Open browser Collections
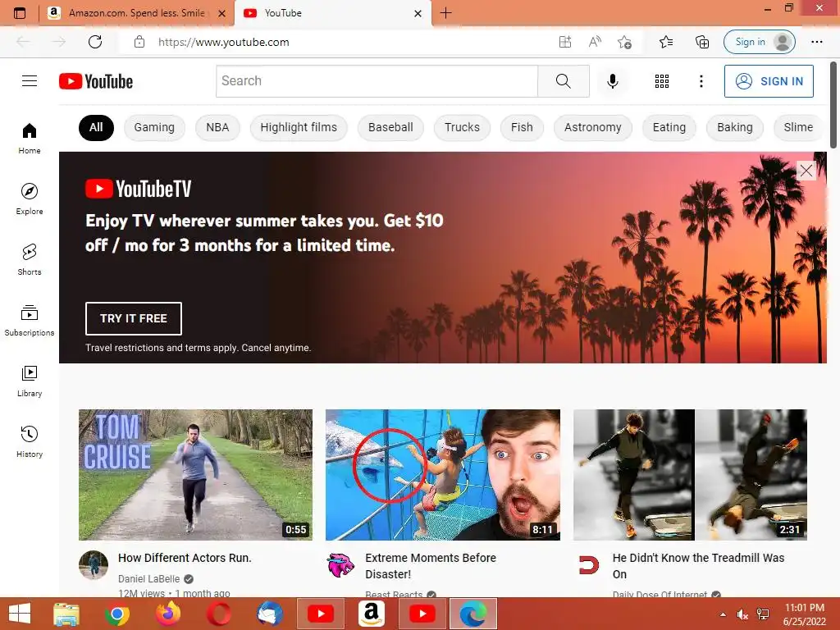This screenshot has height=630, width=840. point(702,42)
